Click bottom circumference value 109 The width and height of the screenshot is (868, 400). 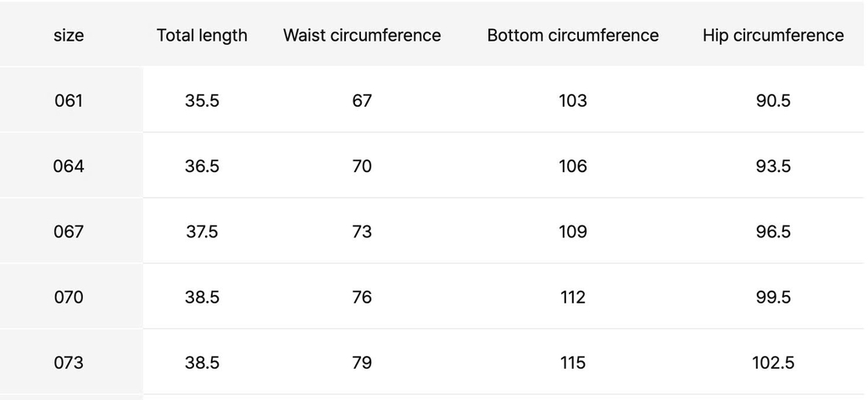pyautogui.click(x=573, y=231)
